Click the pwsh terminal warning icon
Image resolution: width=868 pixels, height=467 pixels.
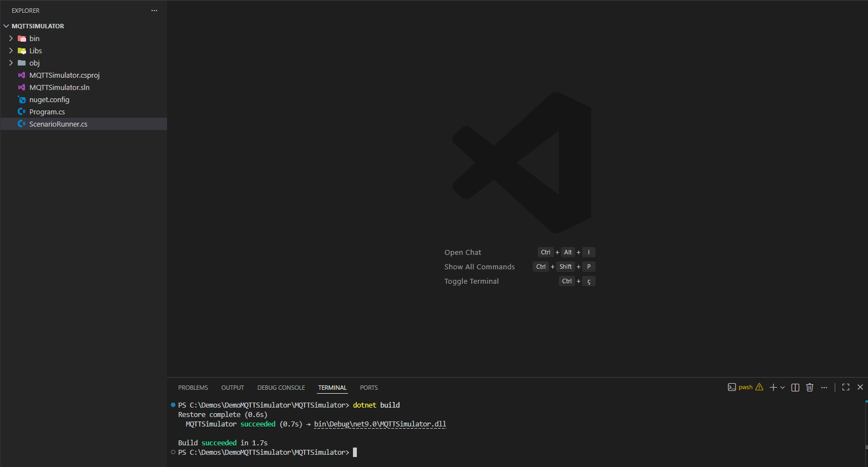click(x=759, y=387)
